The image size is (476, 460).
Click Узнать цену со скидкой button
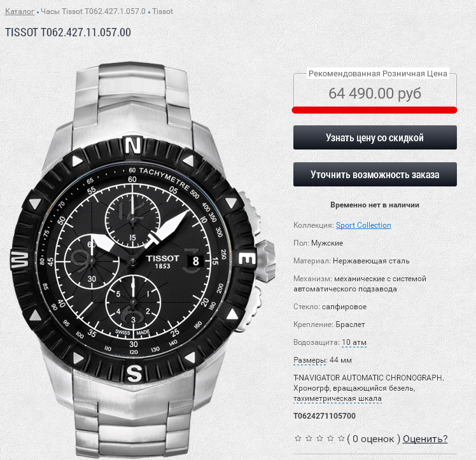pyautogui.click(x=375, y=137)
